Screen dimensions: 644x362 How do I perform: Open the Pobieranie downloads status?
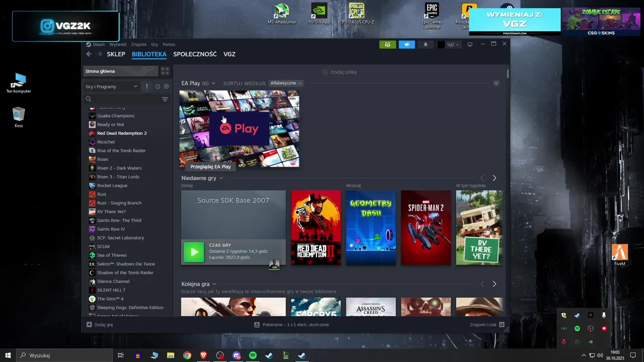pyautogui.click(x=292, y=325)
